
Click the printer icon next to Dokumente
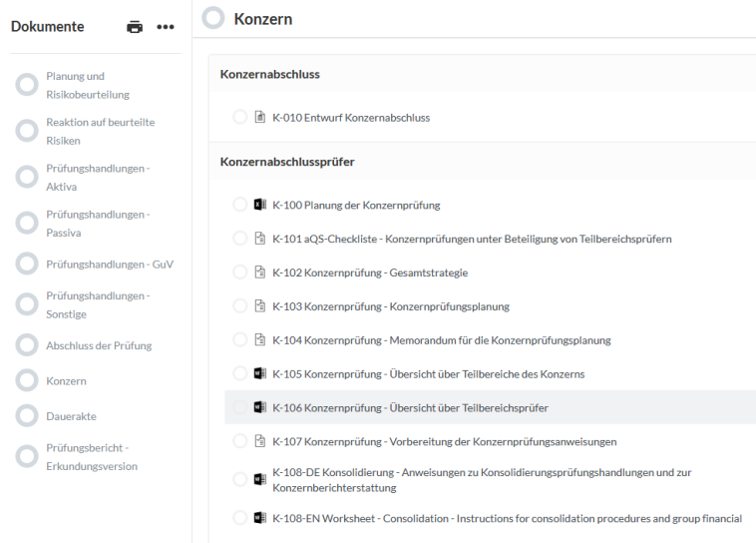point(135,27)
